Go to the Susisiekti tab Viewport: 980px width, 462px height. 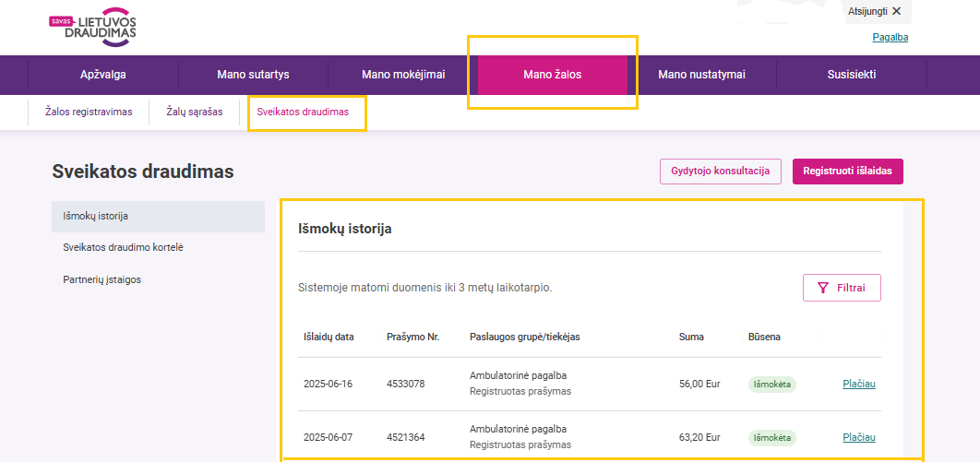coord(851,75)
